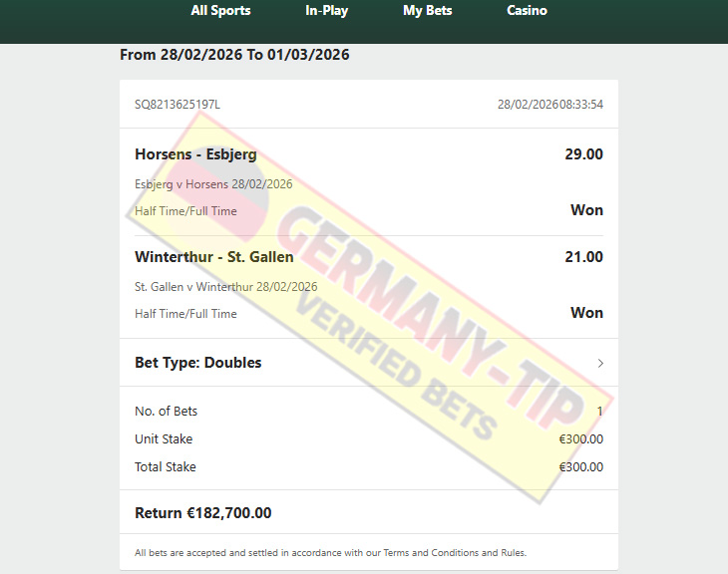Click the Esbjerg v Horsens event line
Image resolution: width=728 pixels, height=574 pixels.
click(213, 184)
